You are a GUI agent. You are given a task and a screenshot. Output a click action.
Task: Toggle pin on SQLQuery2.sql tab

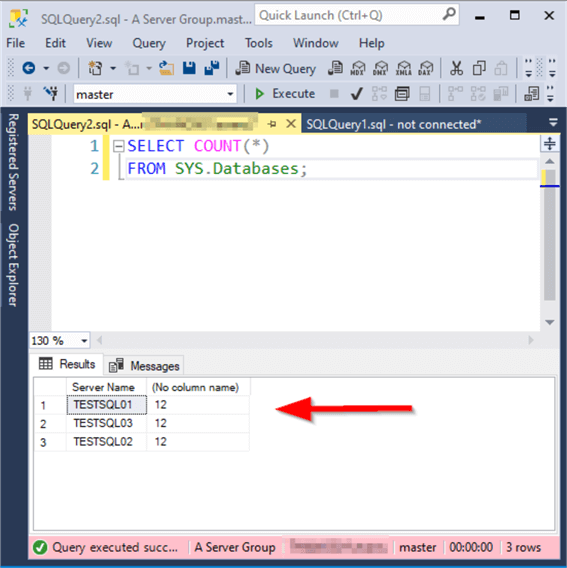(272, 124)
